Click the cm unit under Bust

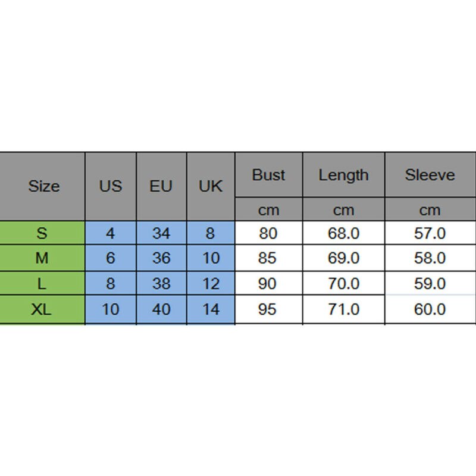point(269,209)
